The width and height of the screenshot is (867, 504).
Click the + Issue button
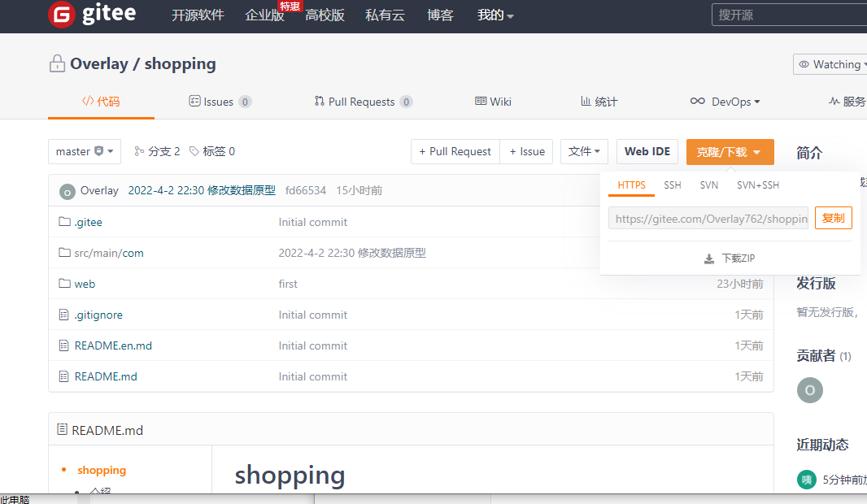526,151
